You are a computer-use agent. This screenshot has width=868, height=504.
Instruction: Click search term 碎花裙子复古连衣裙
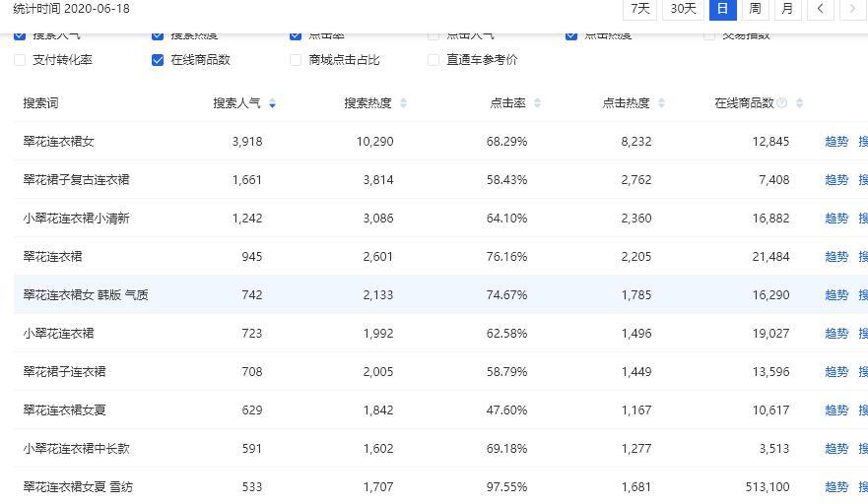(x=77, y=180)
